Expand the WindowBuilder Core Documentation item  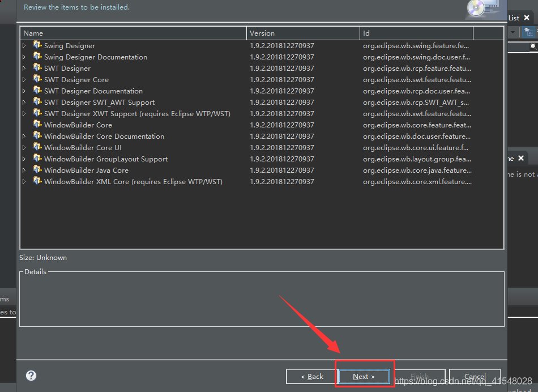click(x=24, y=137)
